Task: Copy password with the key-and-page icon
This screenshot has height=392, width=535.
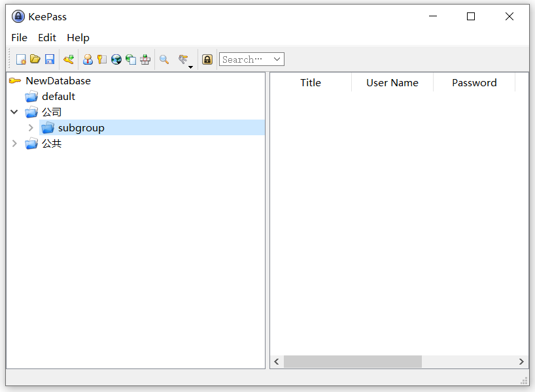Action: coord(101,59)
